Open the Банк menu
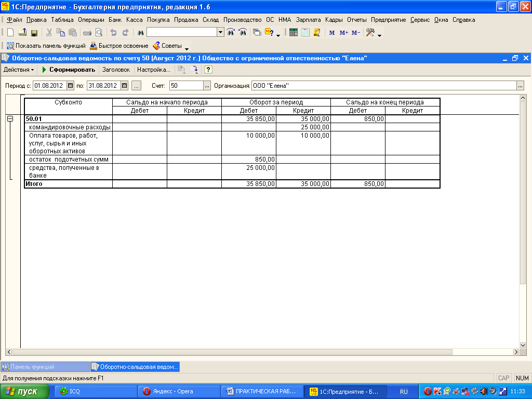Image resolution: width=532 pixels, height=399 pixels. pyautogui.click(x=115, y=20)
